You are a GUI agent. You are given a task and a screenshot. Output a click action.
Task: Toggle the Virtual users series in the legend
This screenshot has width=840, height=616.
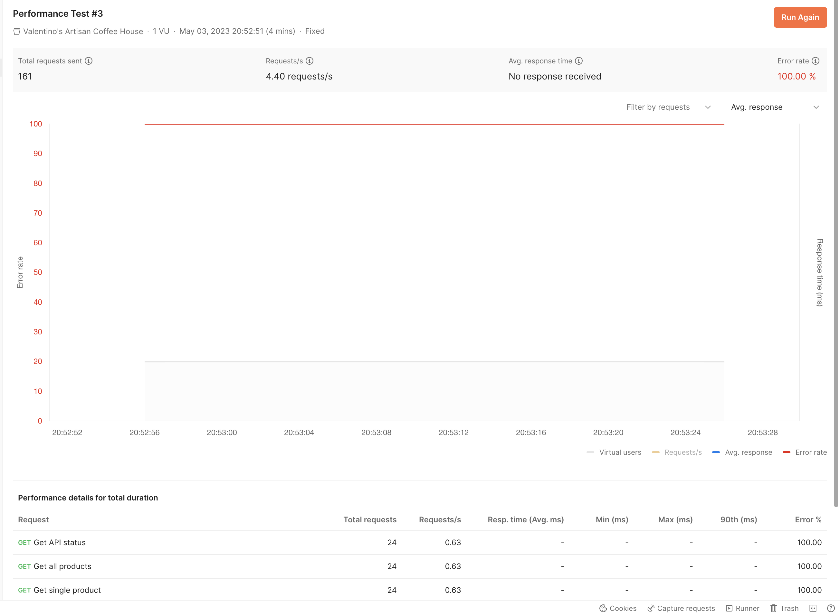(620, 452)
